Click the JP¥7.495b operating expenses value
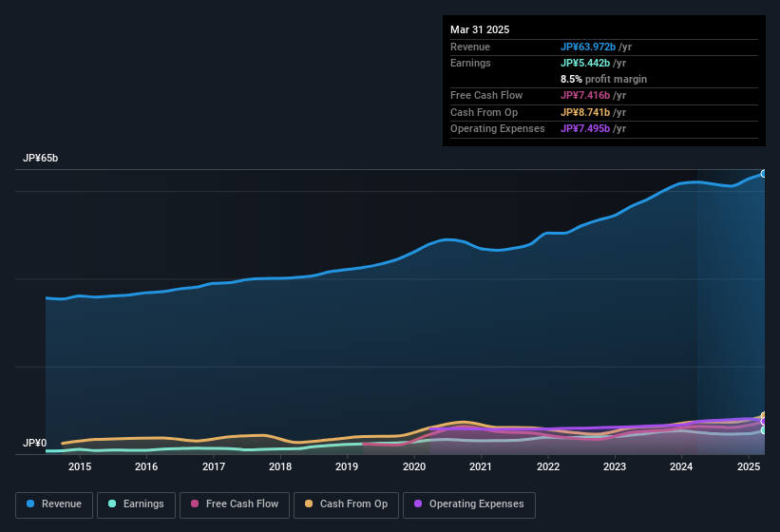The height and width of the screenshot is (532, 780). pyautogui.click(x=585, y=128)
